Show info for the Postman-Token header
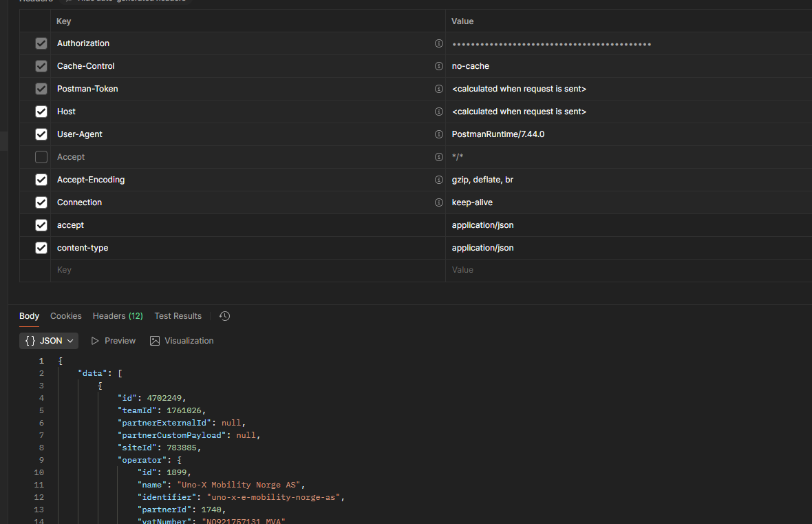812x524 pixels. pyautogui.click(x=438, y=89)
